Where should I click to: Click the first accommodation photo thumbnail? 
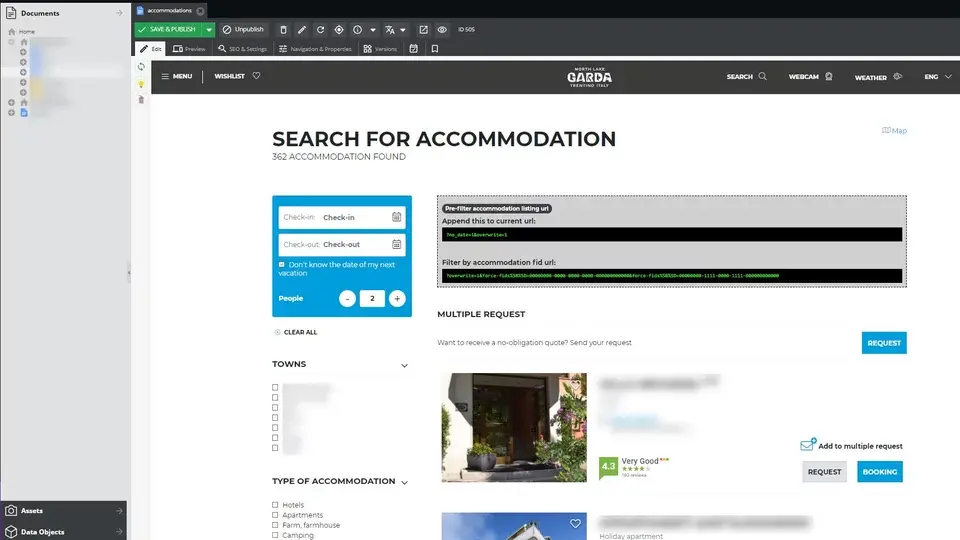514,427
